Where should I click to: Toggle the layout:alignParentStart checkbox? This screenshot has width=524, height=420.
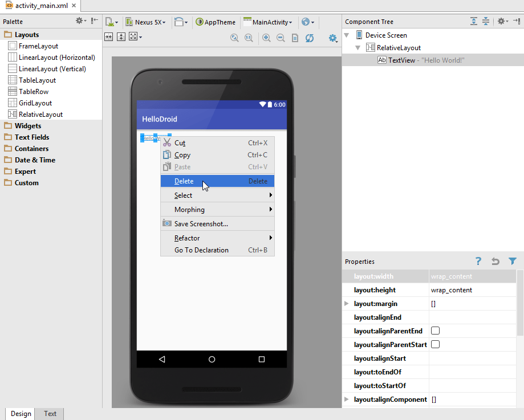click(435, 344)
